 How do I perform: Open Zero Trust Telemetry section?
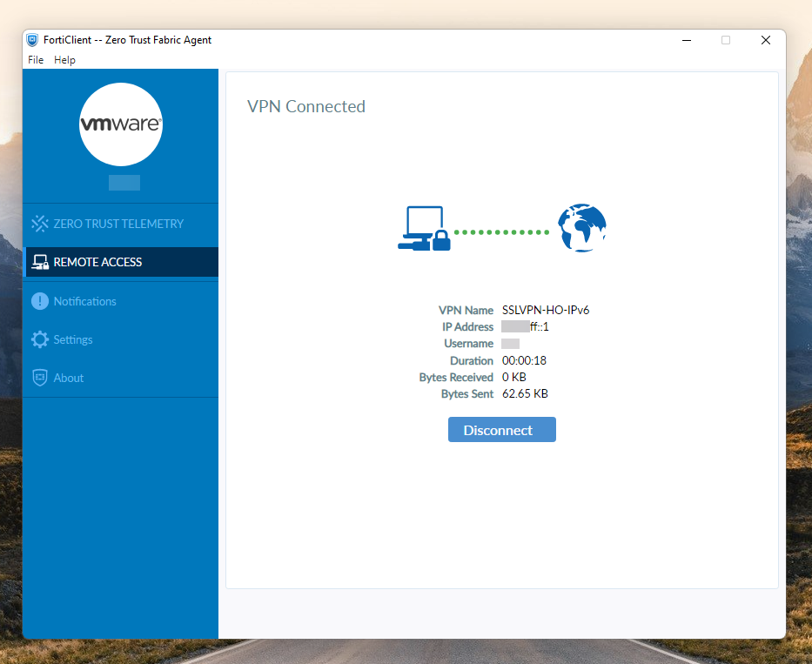tap(121, 224)
